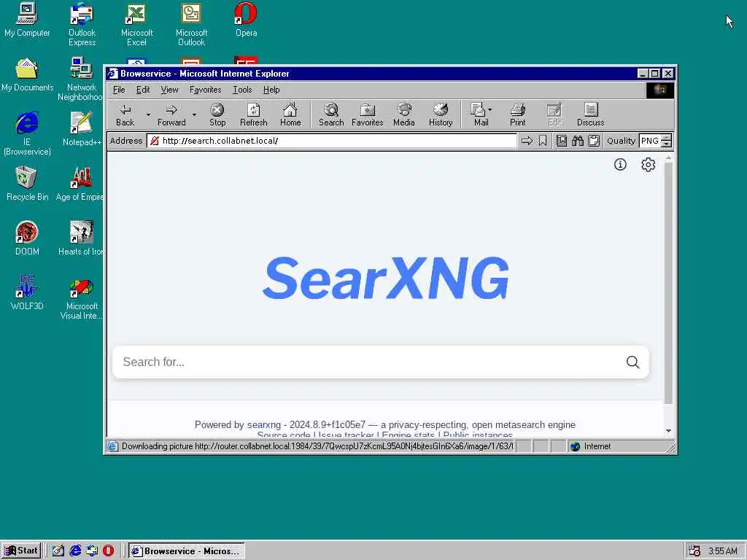Open the Forward button history dropdown arrow
This screenshot has width=747, height=560.
click(194, 114)
